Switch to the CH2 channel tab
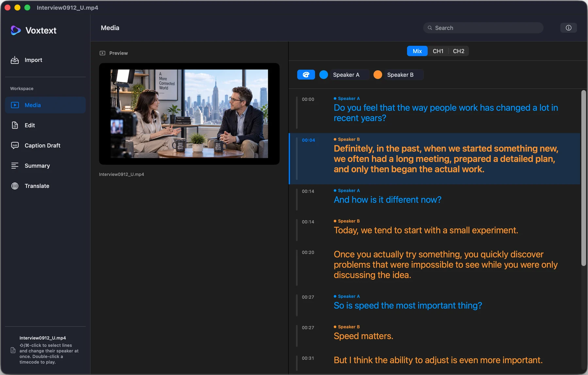Image resolution: width=588 pixels, height=375 pixels. [459, 51]
